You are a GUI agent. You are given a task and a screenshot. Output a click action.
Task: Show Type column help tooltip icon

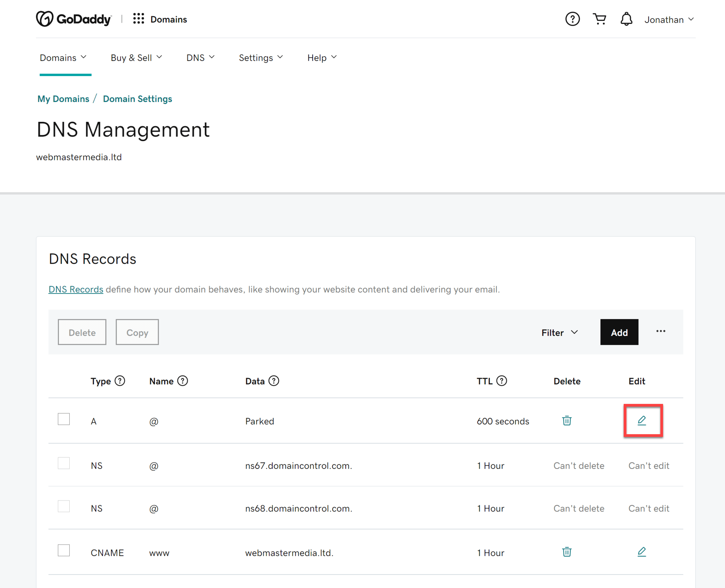120,381
